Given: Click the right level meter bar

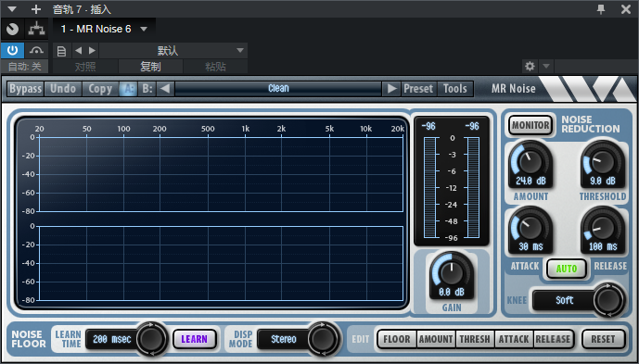Looking at the screenshot, I should point(474,187).
